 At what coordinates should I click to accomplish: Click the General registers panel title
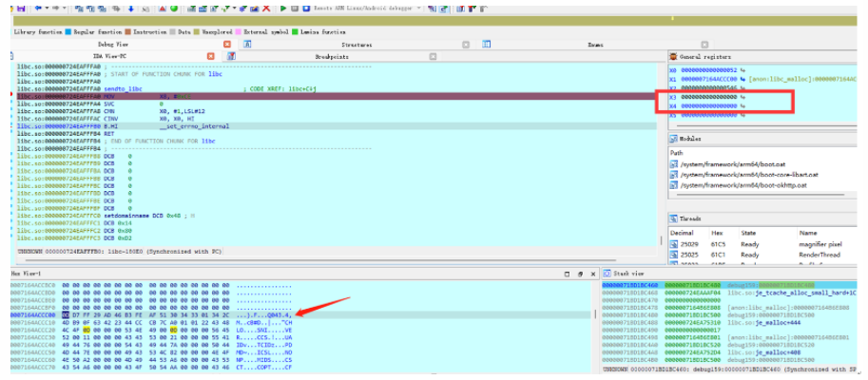704,56
